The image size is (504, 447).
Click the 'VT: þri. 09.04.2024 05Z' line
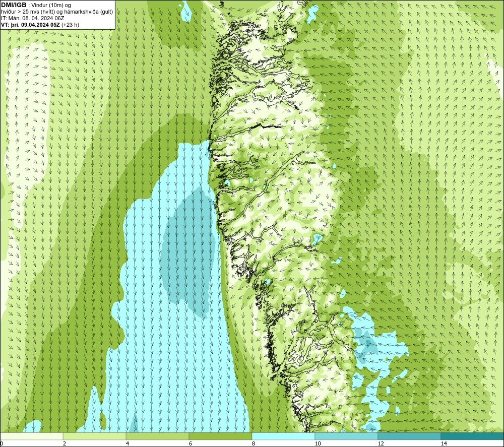coord(31,25)
